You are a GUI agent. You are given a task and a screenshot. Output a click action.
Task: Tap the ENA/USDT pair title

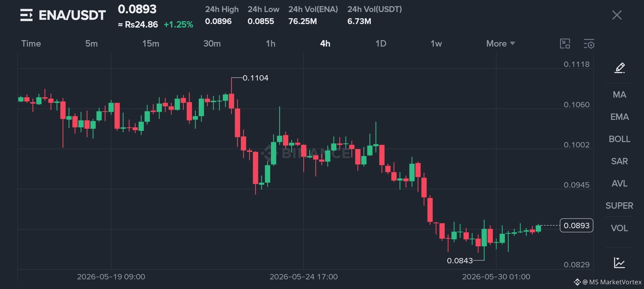click(72, 15)
